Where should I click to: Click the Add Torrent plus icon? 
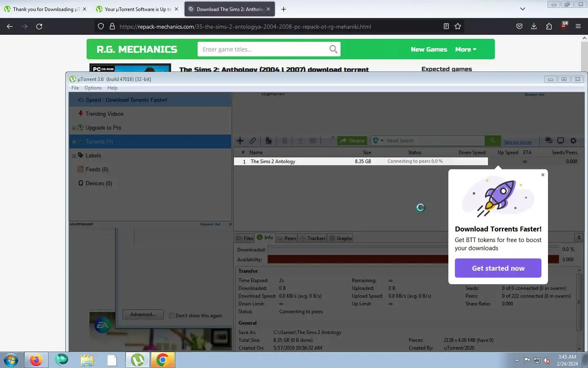pos(240,141)
